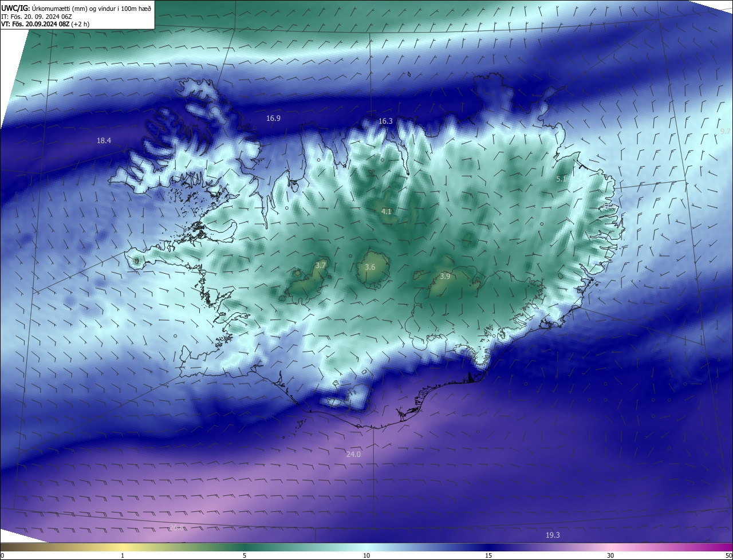This screenshot has height=560, width=733.
Task: Click the 9.7 value label on the map
Action: (x=726, y=132)
